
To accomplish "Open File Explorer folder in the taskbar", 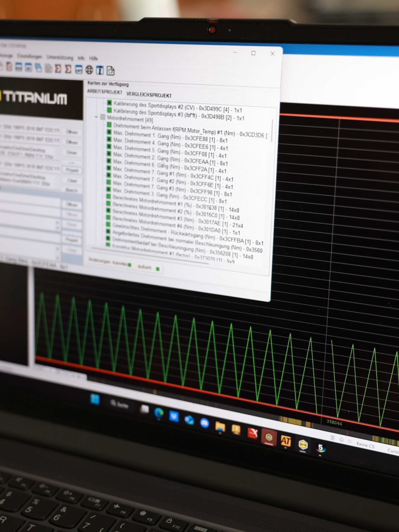I will 220,426.
